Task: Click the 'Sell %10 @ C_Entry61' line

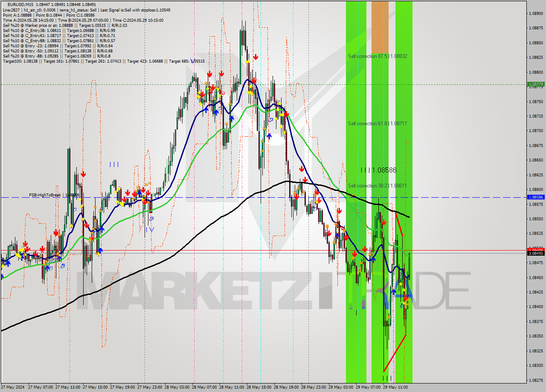Action: click(x=59, y=35)
